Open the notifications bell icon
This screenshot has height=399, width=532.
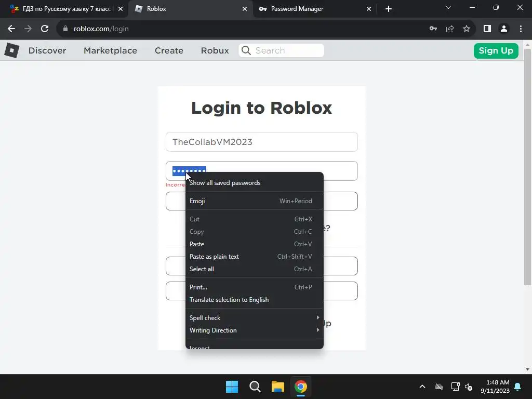[x=518, y=387]
